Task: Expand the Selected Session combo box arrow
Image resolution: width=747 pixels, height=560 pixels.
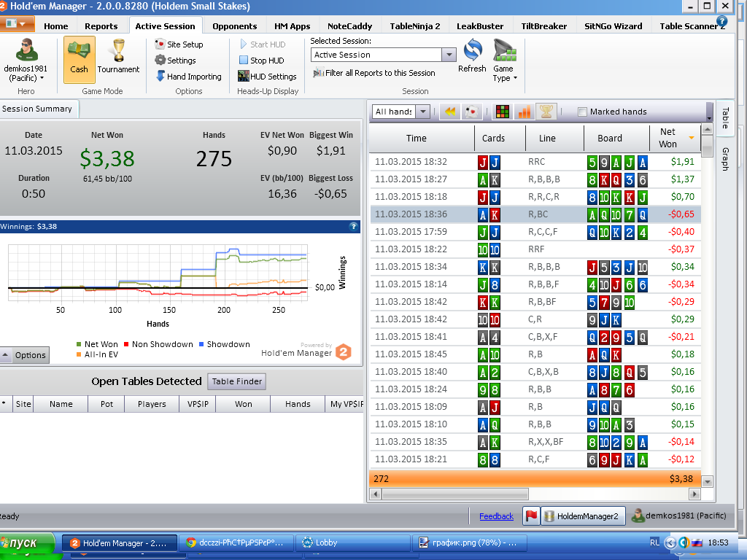Action: pyautogui.click(x=449, y=55)
